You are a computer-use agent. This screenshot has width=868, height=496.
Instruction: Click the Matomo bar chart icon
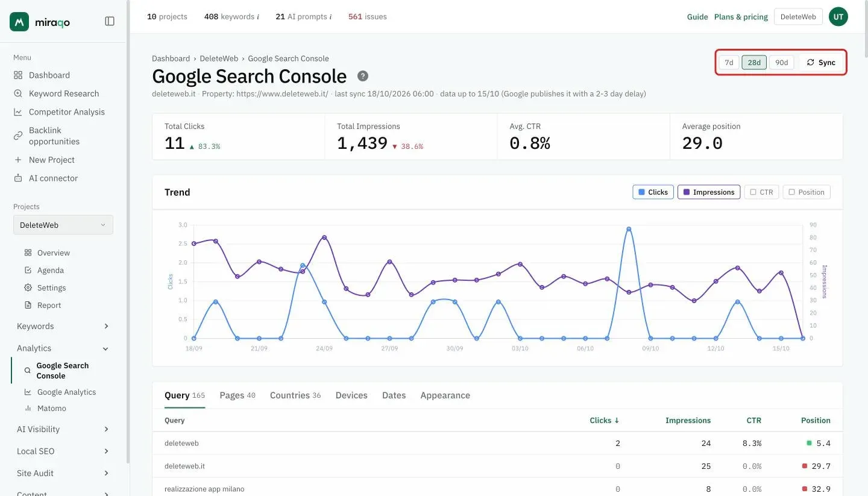(x=28, y=409)
